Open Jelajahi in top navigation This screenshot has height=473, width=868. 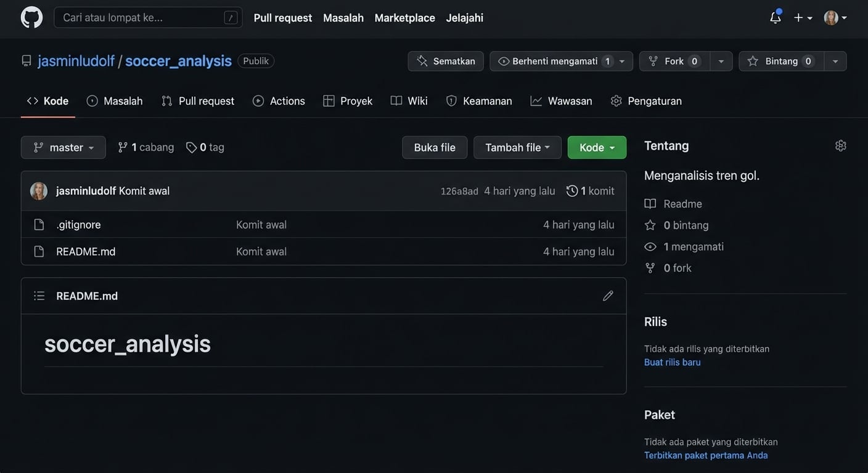click(x=465, y=18)
